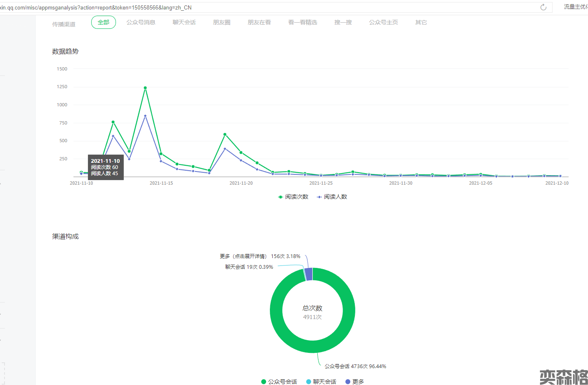Screen dimensions: 588x385
Task: Switch to 公众号主页 channel
Action: 383,22
